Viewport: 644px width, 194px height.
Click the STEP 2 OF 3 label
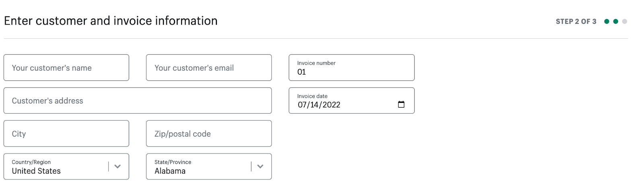576,21
